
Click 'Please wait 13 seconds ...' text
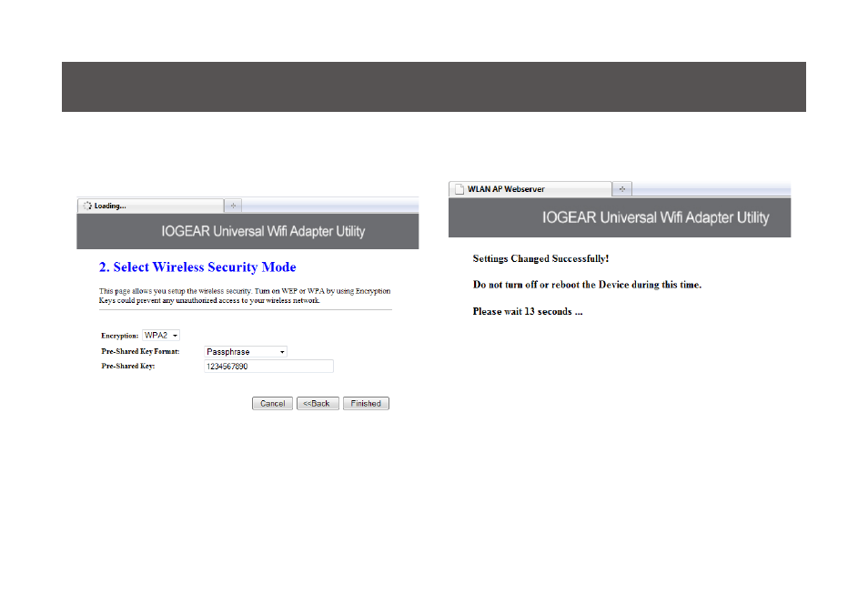point(528,312)
